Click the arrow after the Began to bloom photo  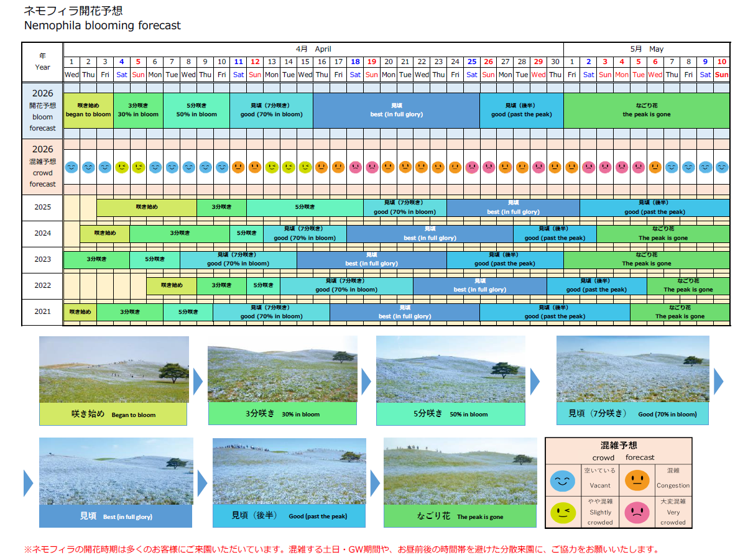(x=198, y=381)
